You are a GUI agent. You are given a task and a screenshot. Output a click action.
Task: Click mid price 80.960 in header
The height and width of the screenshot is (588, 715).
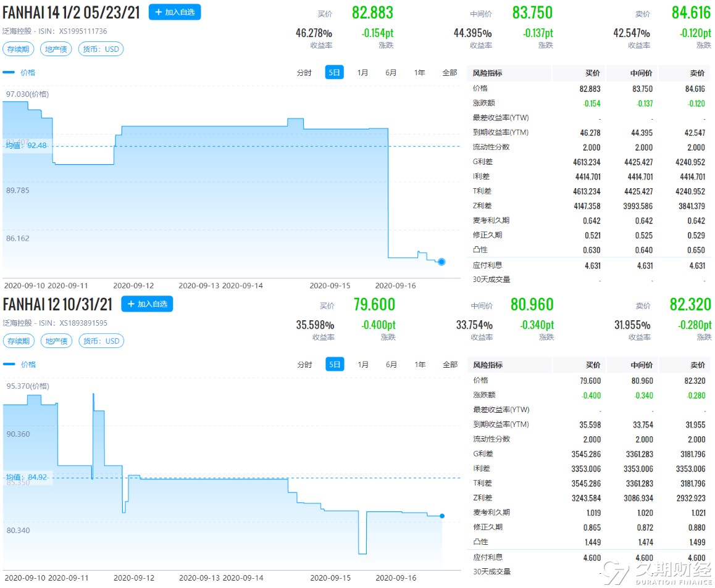[x=532, y=304]
